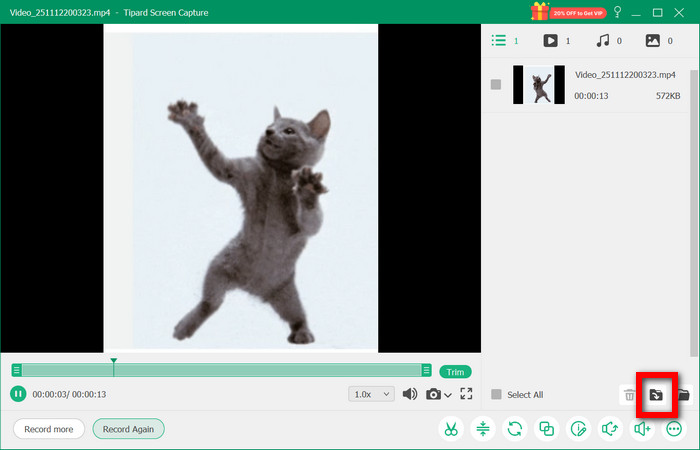Click the audio extractor icon
Screen dimensions: 700x450
[610, 429]
